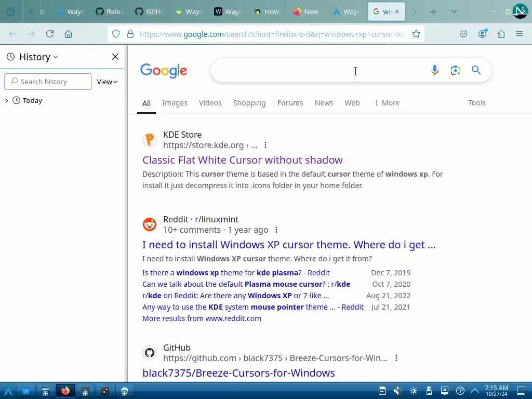Open the volume tray icon
This screenshot has width=532, height=399.
(397, 391)
